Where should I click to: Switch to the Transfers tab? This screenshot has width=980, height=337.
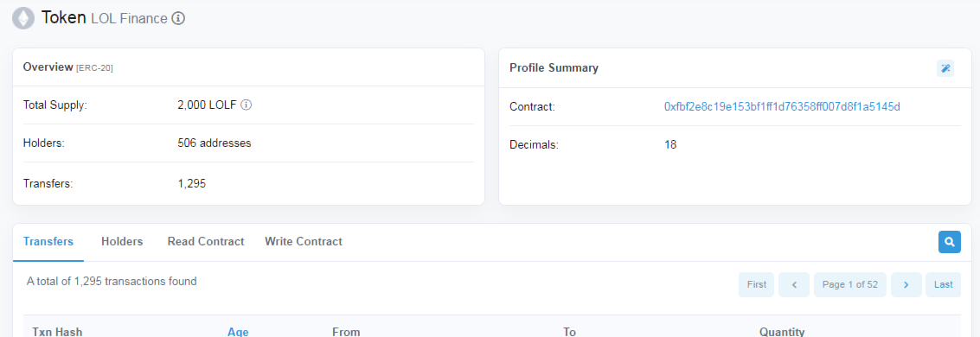[48, 242]
